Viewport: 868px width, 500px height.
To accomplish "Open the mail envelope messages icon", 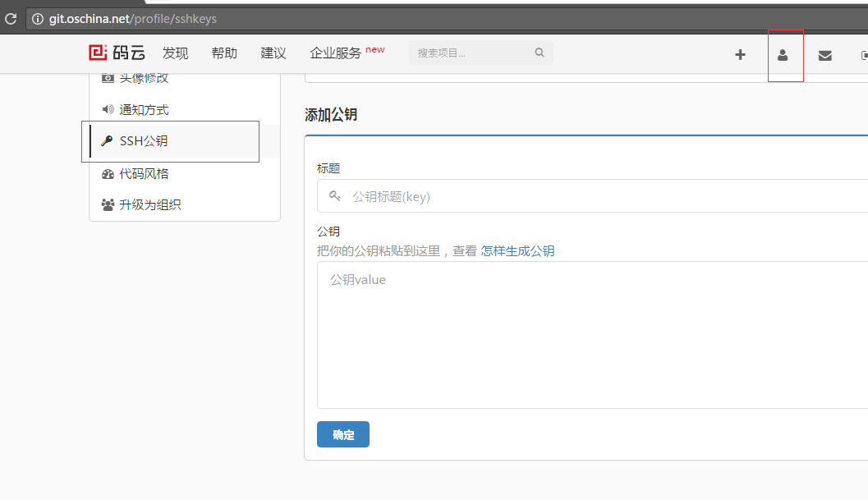I will pos(825,55).
